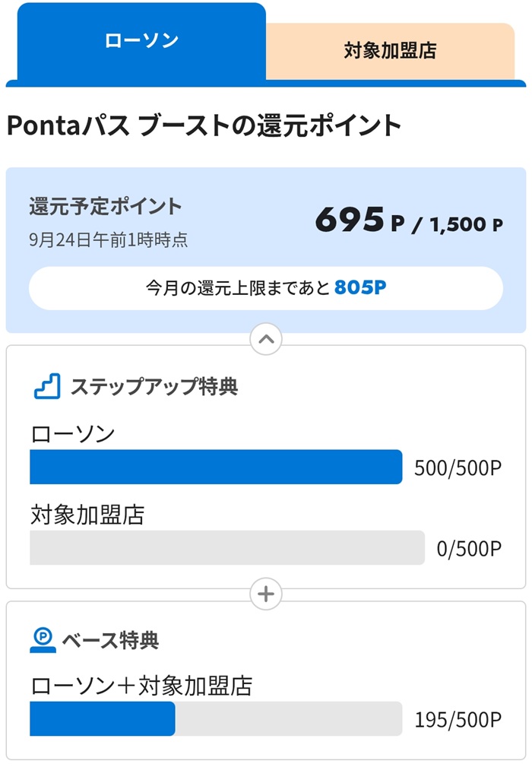The height and width of the screenshot is (767, 532).
Task: Click the 還元予定ポイント label
Action: pyautogui.click(x=106, y=206)
